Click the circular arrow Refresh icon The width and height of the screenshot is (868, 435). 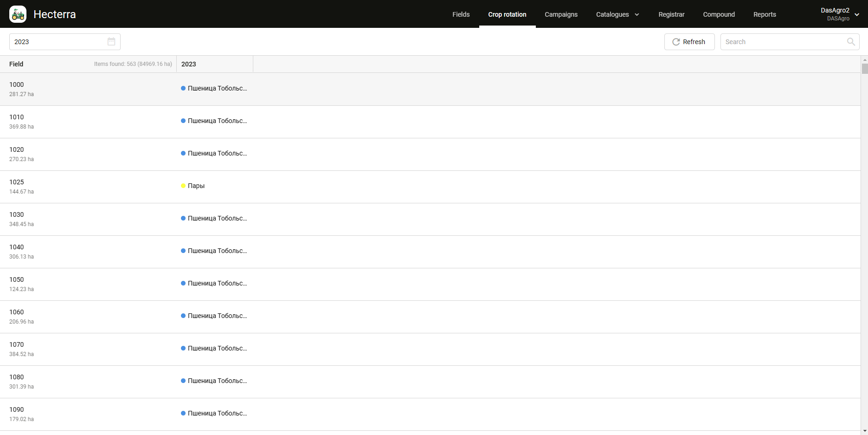click(x=676, y=42)
